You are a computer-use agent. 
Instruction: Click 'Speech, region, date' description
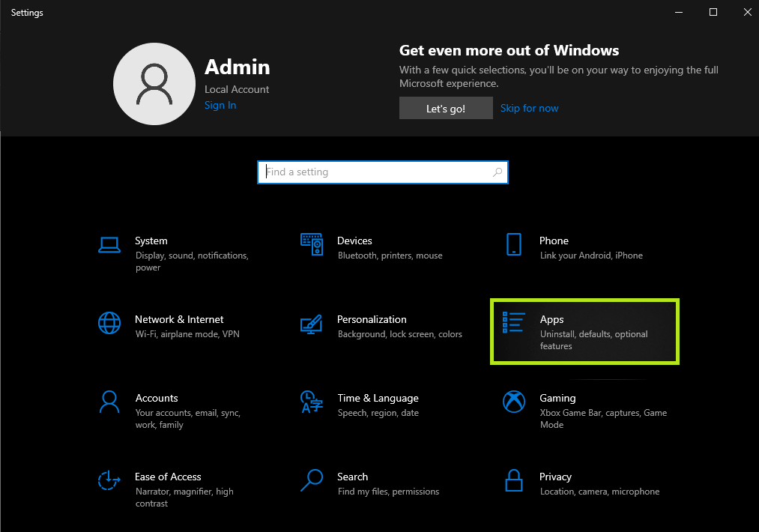coord(378,413)
